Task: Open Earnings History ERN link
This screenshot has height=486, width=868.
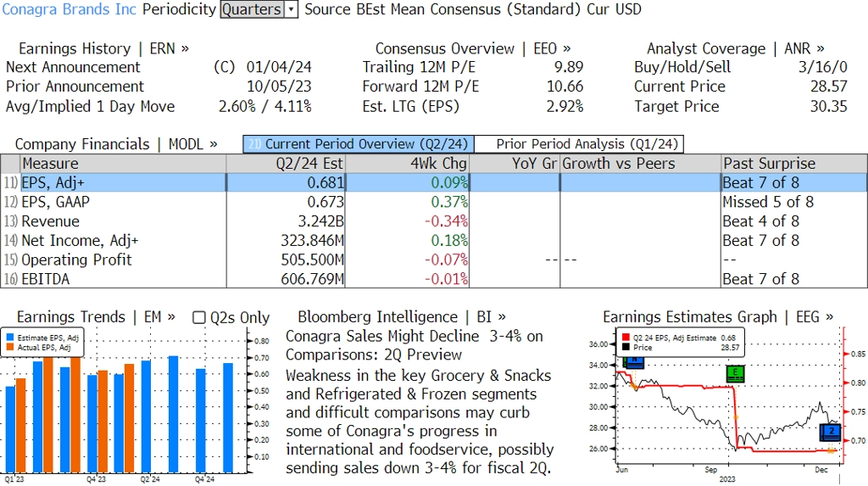Action: pyautogui.click(x=103, y=48)
